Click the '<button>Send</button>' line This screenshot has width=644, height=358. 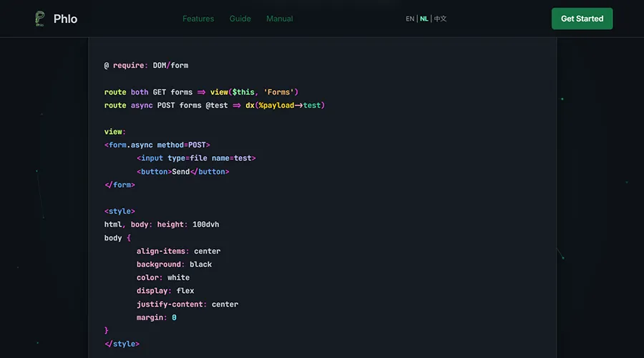coord(182,171)
